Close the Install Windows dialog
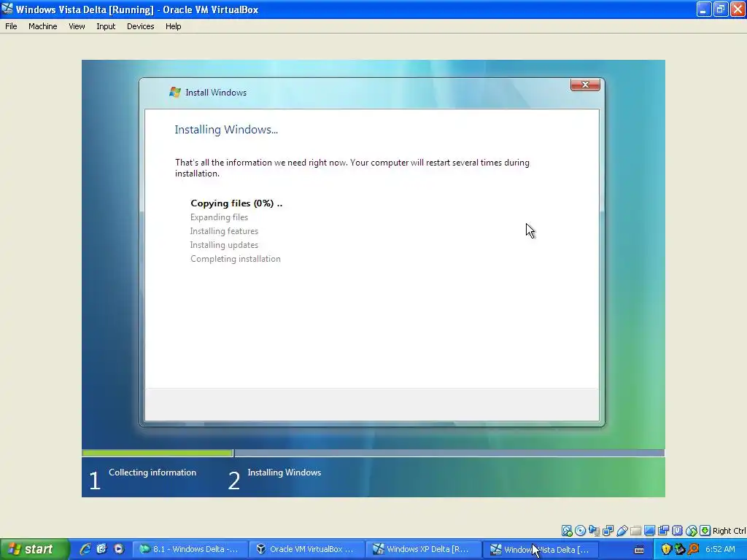The height and width of the screenshot is (560, 747). tap(585, 85)
